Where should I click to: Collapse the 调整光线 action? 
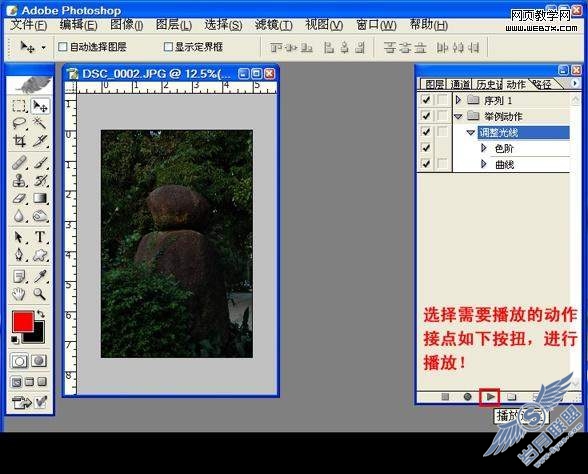(471, 132)
